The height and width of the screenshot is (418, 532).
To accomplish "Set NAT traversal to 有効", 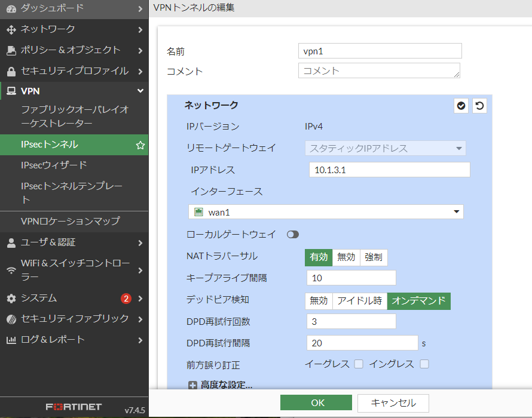I will click(x=319, y=257).
